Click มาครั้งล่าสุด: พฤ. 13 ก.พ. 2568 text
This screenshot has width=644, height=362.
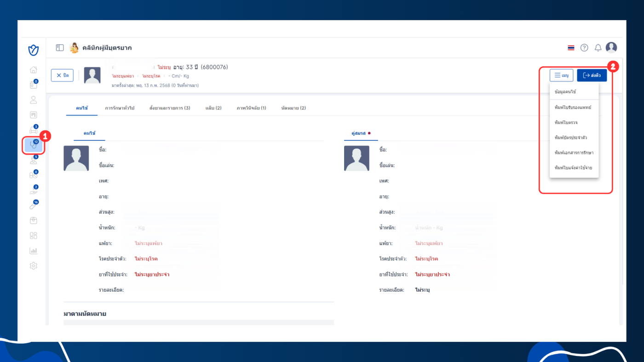155,86
